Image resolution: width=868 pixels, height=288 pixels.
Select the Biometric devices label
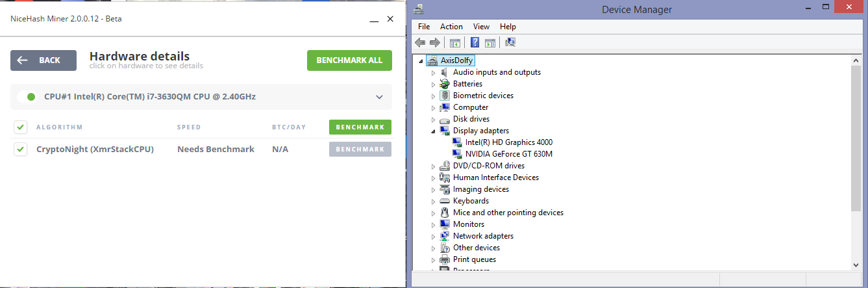[x=483, y=96]
